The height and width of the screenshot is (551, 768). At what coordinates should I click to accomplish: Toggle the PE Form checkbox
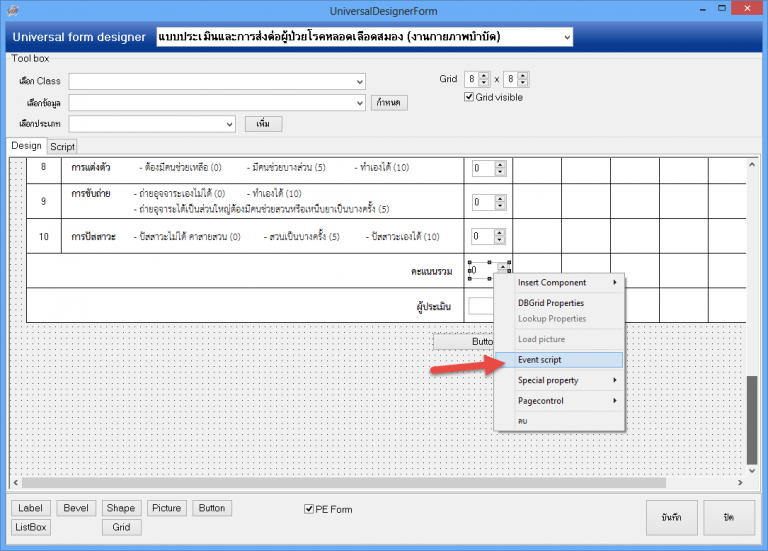click(309, 509)
